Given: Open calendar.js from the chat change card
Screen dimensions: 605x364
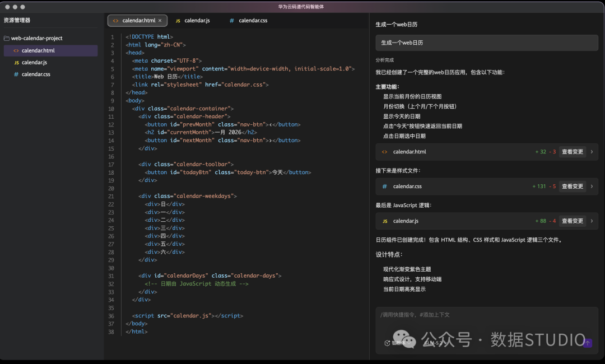Looking at the screenshot, I should pyautogui.click(x=406, y=221).
